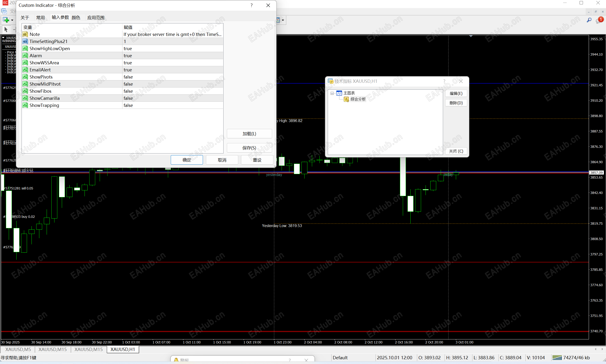Screen dimensions: 606x364
Task: Click the 确定 button
Action: pyautogui.click(x=187, y=160)
